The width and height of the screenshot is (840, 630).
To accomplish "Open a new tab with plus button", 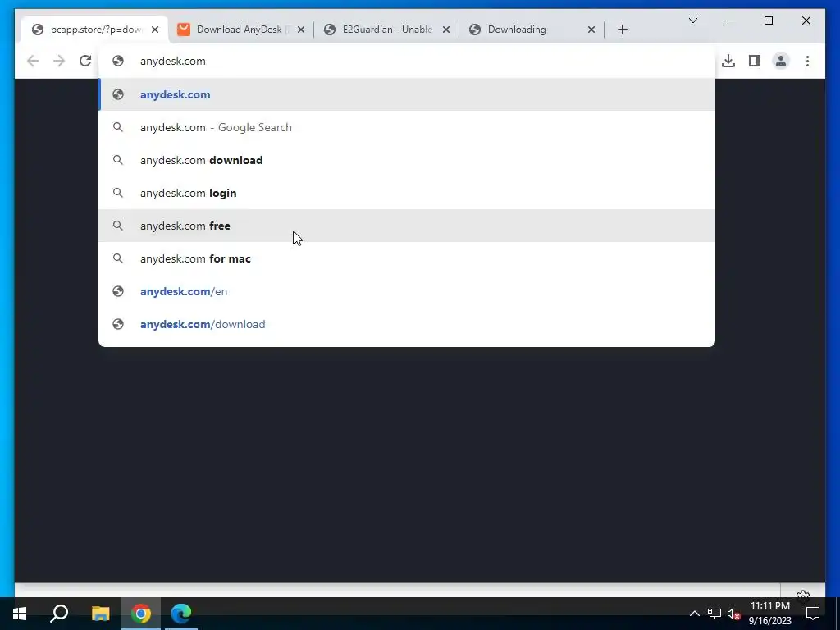I will [622, 30].
